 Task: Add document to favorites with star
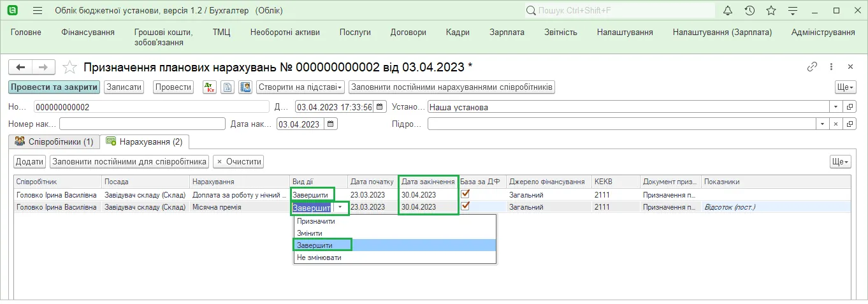point(70,67)
